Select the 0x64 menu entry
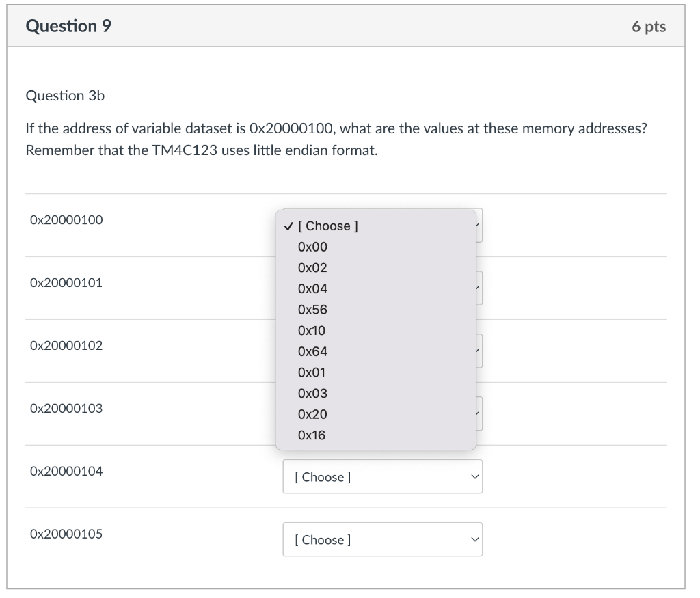 pos(312,351)
